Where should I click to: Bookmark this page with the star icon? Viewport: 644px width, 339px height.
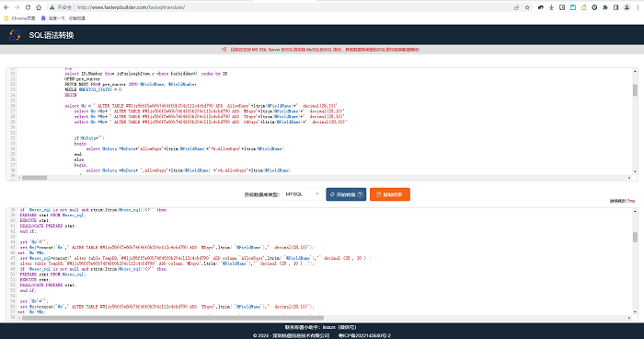coord(527,7)
